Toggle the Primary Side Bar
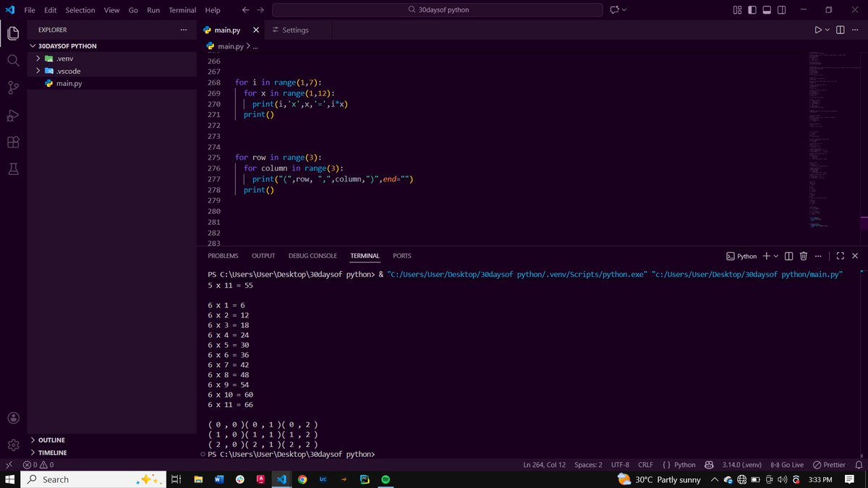This screenshot has height=488, width=868. pyautogui.click(x=752, y=10)
